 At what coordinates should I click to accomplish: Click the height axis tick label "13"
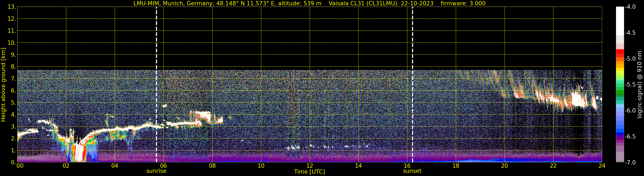[x=12, y=7]
